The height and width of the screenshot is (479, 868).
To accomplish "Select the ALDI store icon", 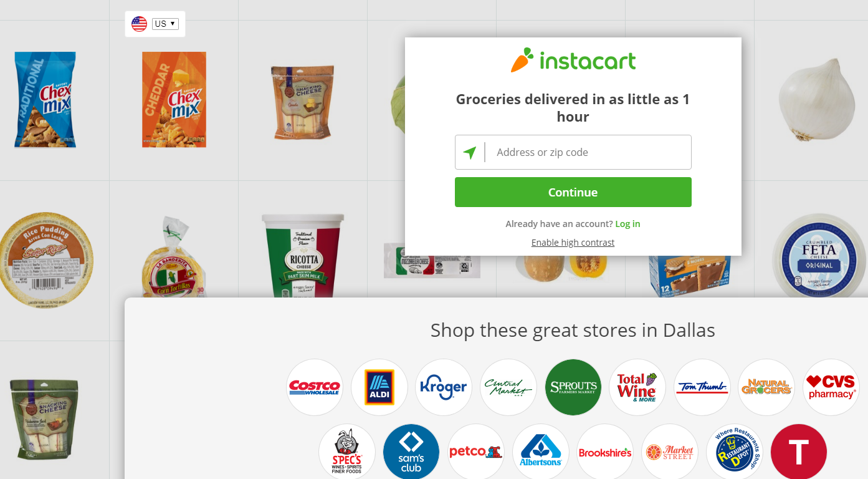I will click(x=379, y=387).
